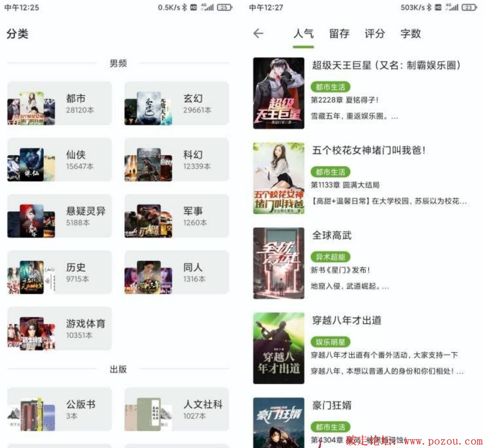Image resolution: width=485 pixels, height=448 pixels.
Task: Select the 仙侠 category
Action: pyautogui.click(x=60, y=159)
